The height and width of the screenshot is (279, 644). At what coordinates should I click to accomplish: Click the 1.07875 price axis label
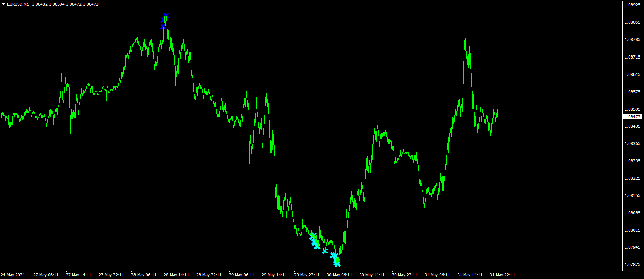click(x=632, y=265)
